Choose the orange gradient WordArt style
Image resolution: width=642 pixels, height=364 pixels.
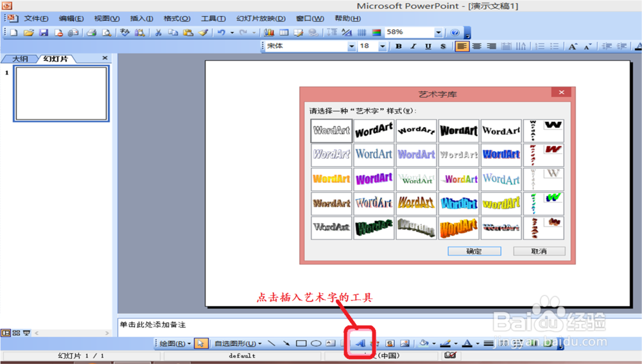[331, 179]
